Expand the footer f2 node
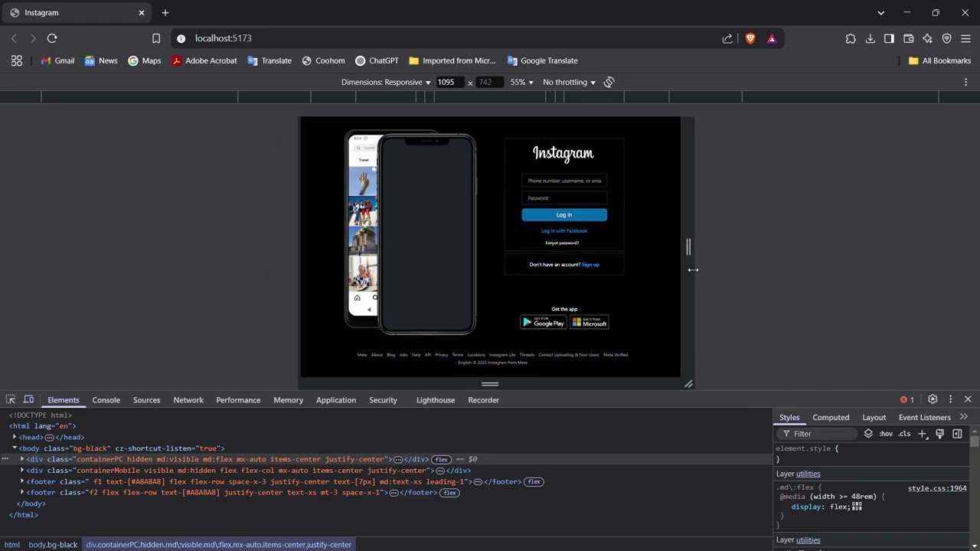Viewport: 980px width, 551px height. point(22,492)
